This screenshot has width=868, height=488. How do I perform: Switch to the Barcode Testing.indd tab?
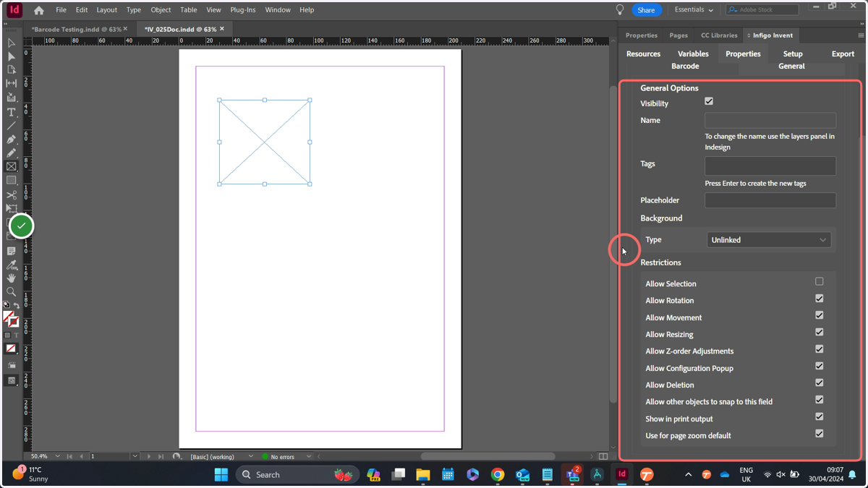point(77,30)
